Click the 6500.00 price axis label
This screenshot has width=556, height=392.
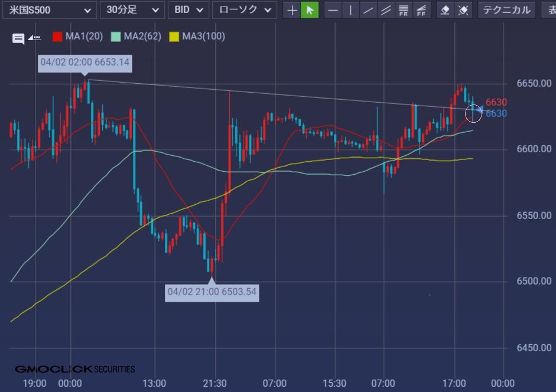tap(534, 281)
